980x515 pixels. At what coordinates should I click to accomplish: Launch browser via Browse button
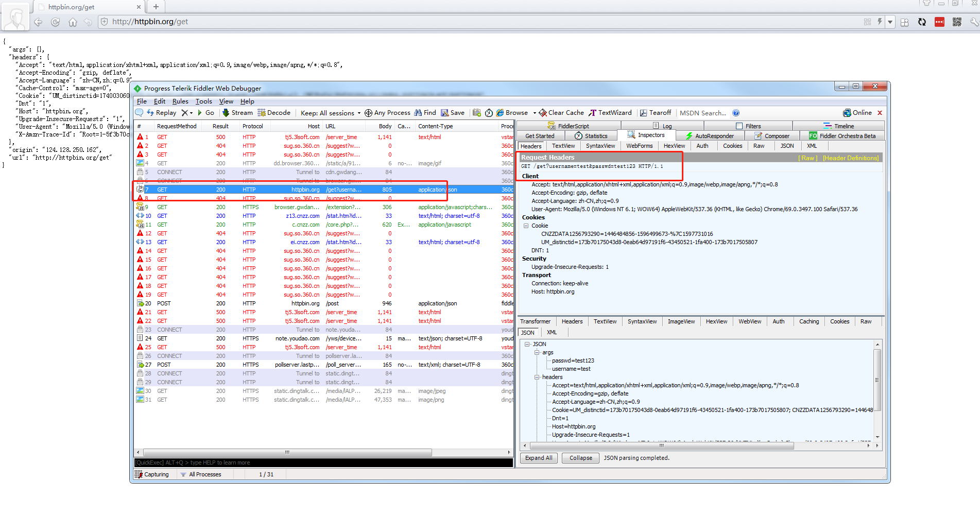512,113
